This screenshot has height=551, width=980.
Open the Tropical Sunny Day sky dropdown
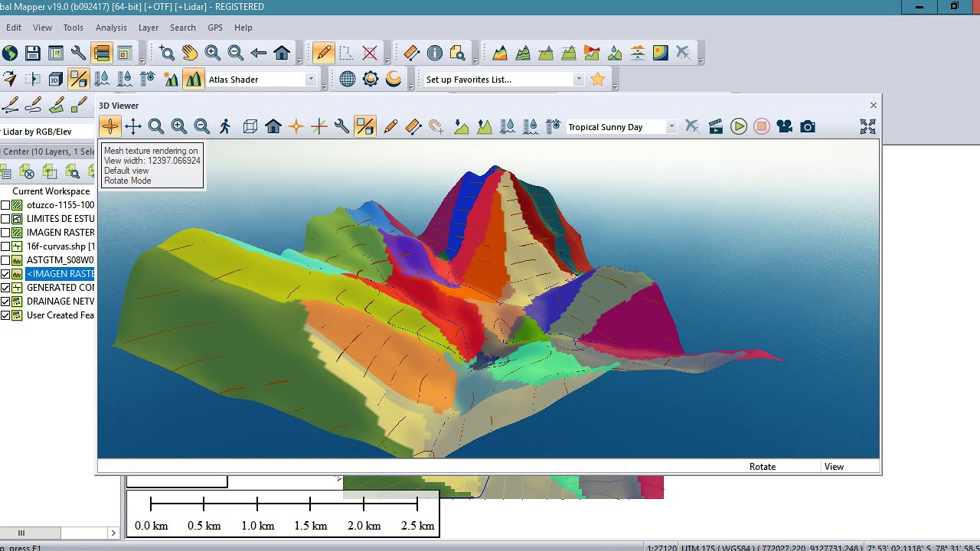(671, 127)
